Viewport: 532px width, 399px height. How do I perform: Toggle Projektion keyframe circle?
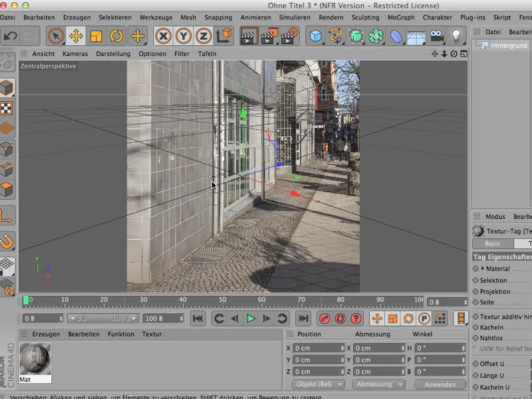[475, 291]
